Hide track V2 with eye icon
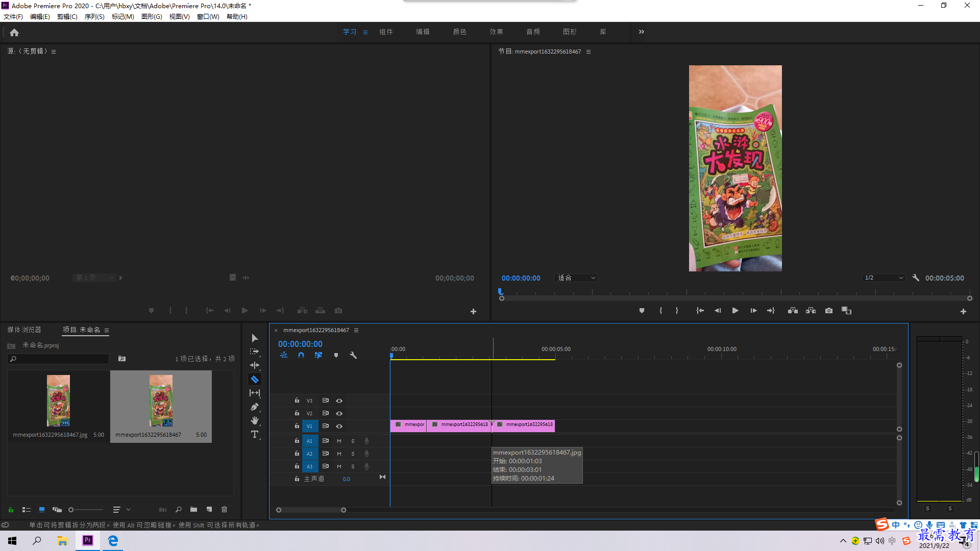This screenshot has width=980, height=551. [x=339, y=413]
